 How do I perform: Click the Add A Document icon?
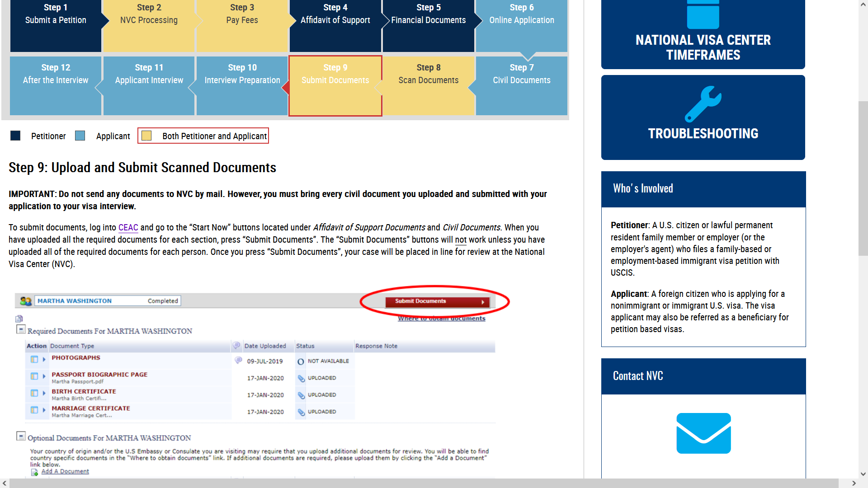(x=34, y=472)
